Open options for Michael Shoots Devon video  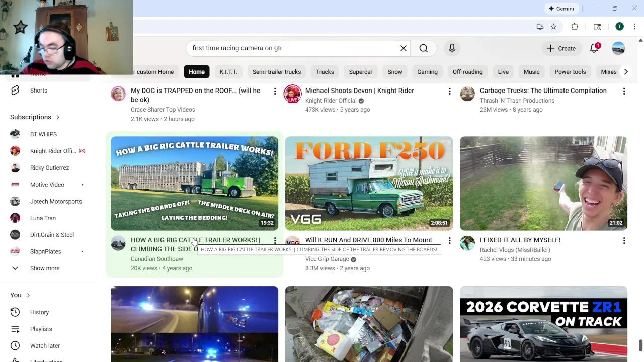(x=449, y=91)
